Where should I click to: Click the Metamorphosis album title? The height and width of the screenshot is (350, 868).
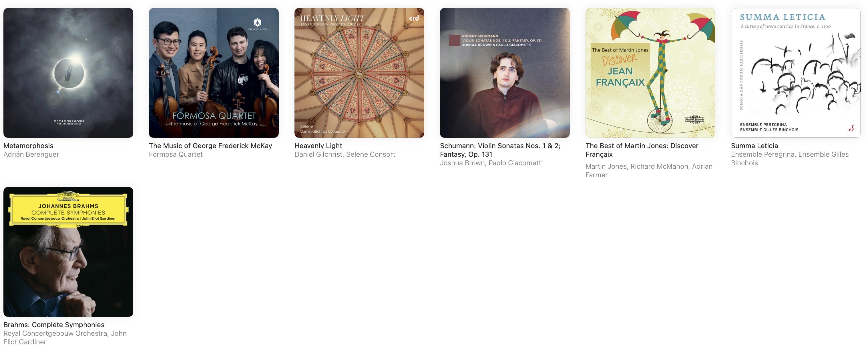28,146
